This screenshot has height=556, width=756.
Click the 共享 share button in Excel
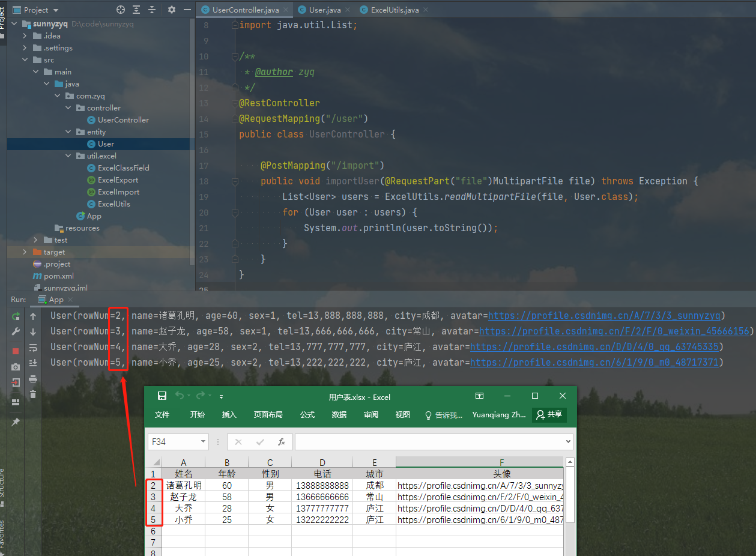point(549,415)
